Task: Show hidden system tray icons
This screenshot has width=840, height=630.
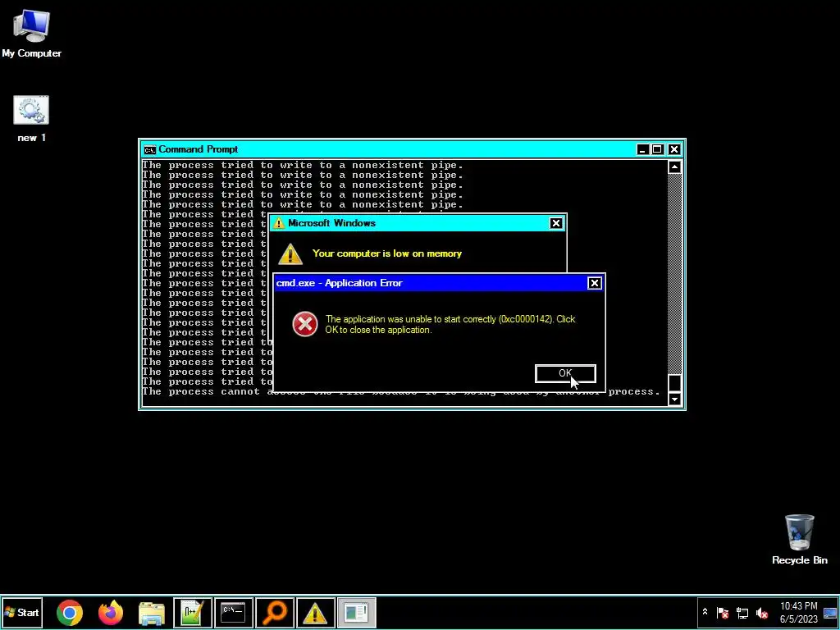Action: pyautogui.click(x=705, y=612)
